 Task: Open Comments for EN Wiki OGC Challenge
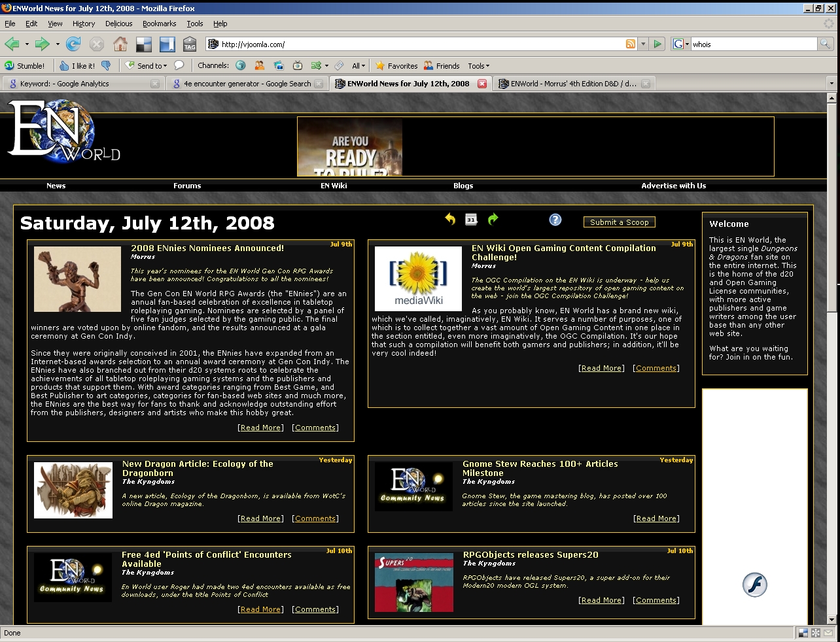click(x=656, y=368)
